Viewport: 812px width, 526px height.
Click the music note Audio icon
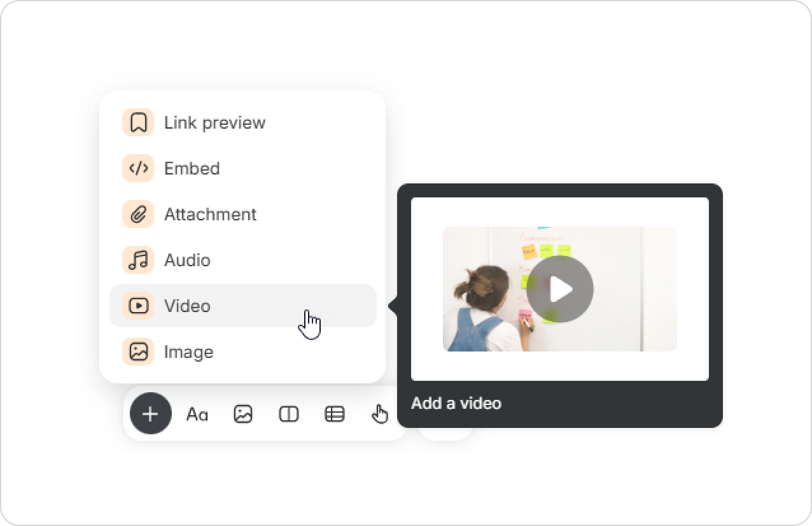pyautogui.click(x=138, y=260)
